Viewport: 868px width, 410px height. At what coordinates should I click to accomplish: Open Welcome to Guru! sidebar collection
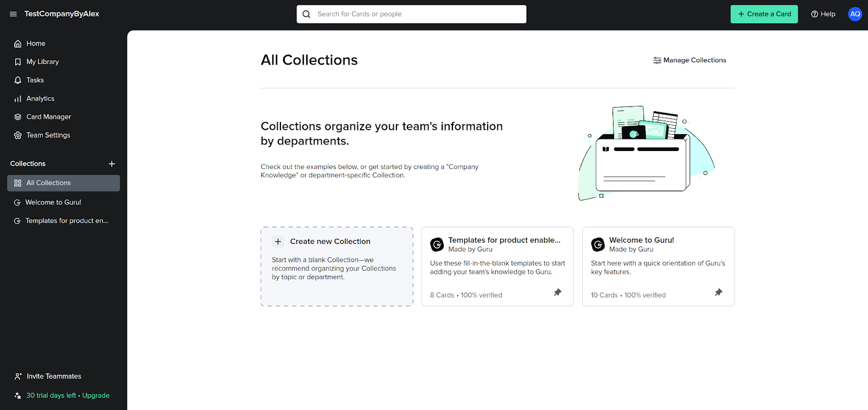pyautogui.click(x=53, y=203)
